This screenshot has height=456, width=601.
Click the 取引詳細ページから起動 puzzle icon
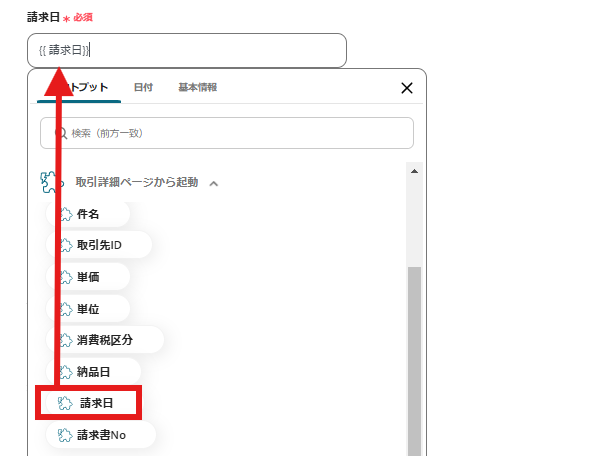click(51, 182)
